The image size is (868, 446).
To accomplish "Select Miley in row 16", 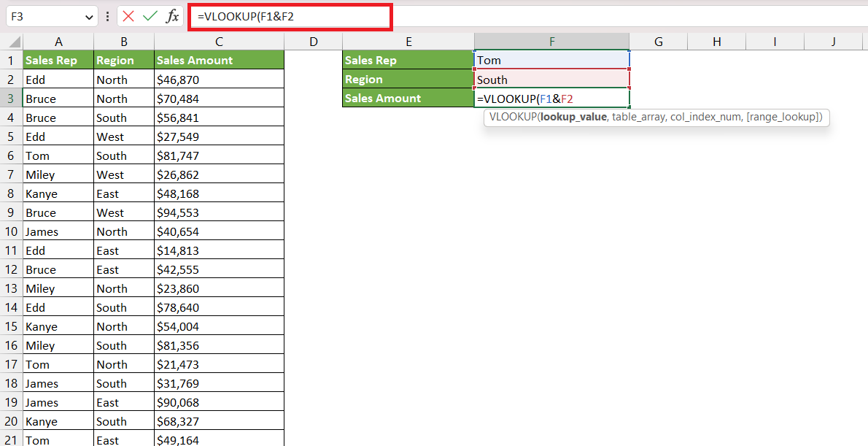I will (x=58, y=346).
